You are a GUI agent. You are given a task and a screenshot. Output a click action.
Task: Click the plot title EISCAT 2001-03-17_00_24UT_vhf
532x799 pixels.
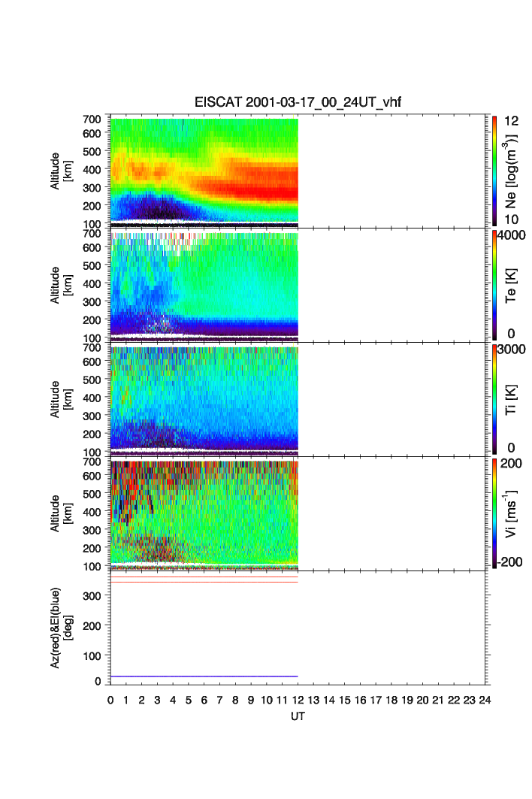(x=298, y=102)
